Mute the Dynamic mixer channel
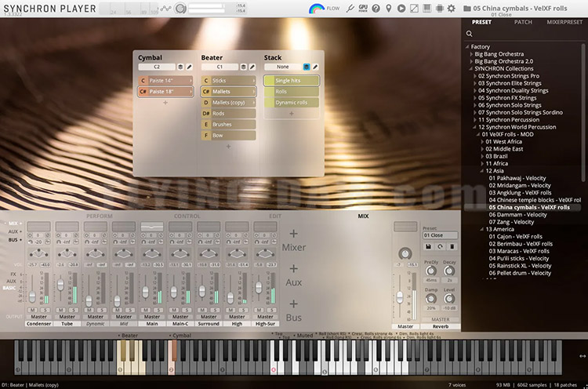 point(89,310)
